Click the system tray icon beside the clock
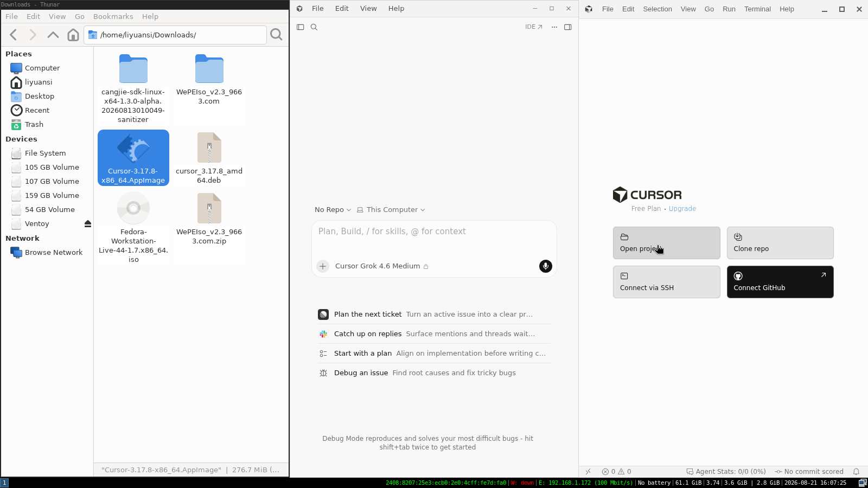This screenshot has height=488, width=868. pyautogui.click(x=863, y=483)
